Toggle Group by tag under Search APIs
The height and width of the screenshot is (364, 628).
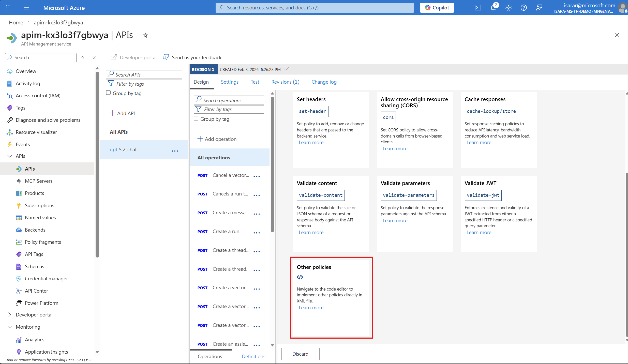click(x=108, y=93)
